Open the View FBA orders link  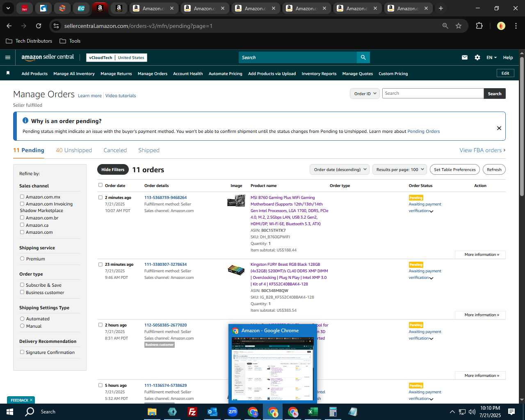click(x=482, y=150)
